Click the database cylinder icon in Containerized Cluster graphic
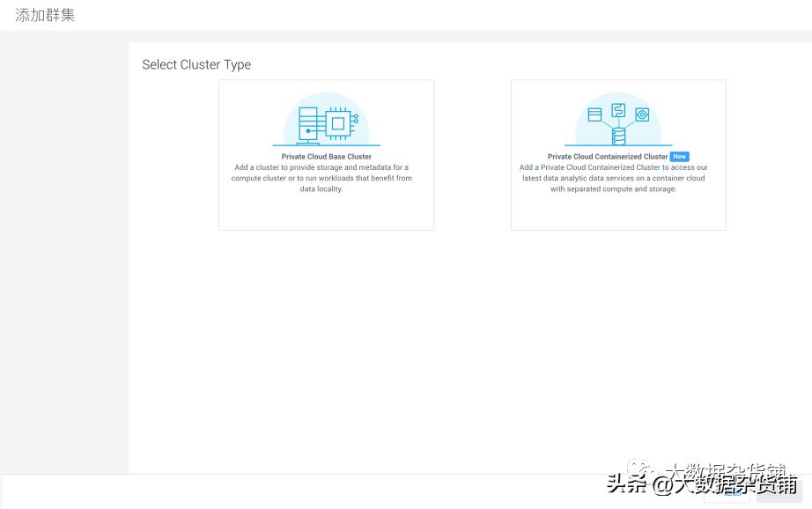Viewport: 812px width, 509px height. tap(619, 136)
